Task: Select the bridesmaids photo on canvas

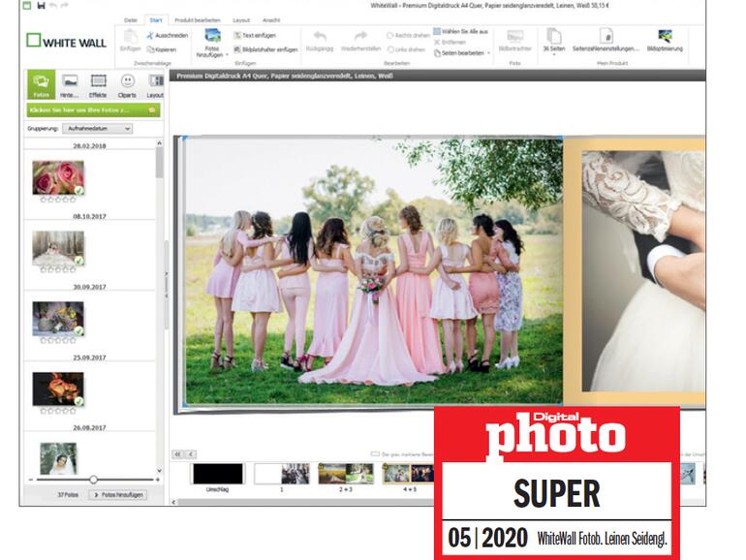Action: click(373, 271)
